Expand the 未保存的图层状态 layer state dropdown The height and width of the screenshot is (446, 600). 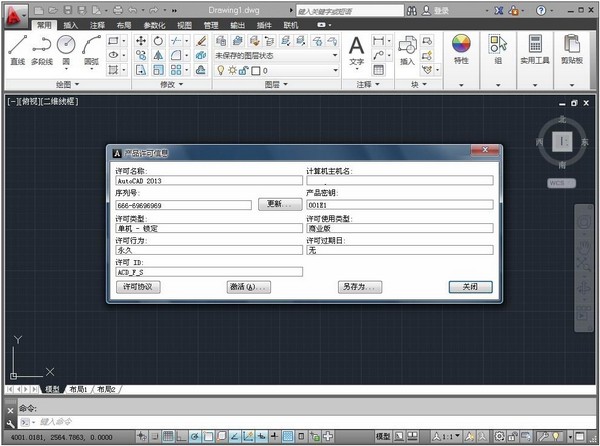click(335, 56)
